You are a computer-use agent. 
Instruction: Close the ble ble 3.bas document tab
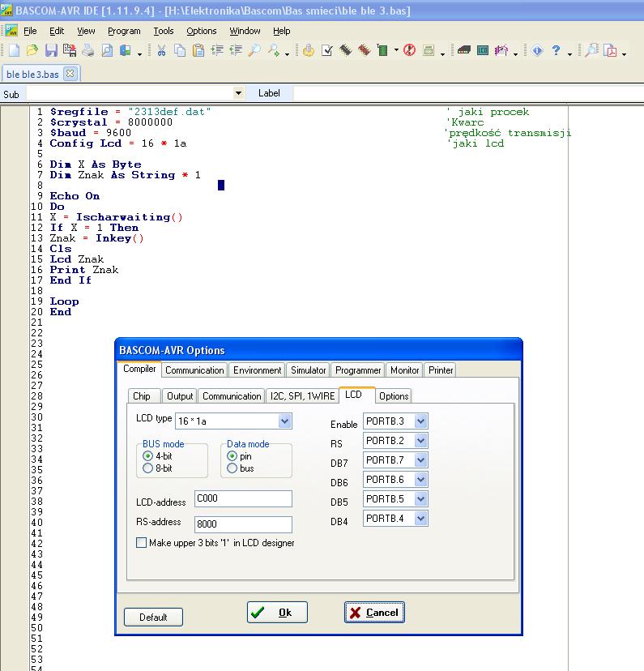point(70,74)
